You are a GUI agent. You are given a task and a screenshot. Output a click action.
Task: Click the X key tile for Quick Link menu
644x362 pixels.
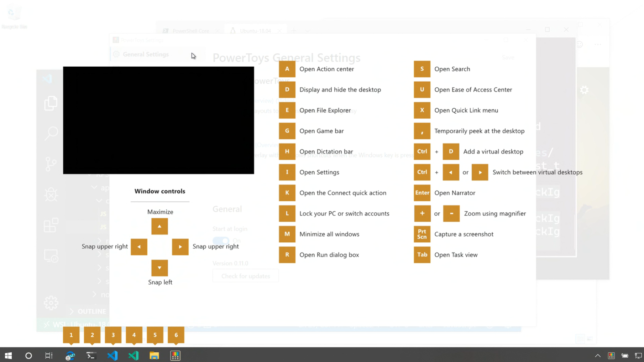pos(422,110)
